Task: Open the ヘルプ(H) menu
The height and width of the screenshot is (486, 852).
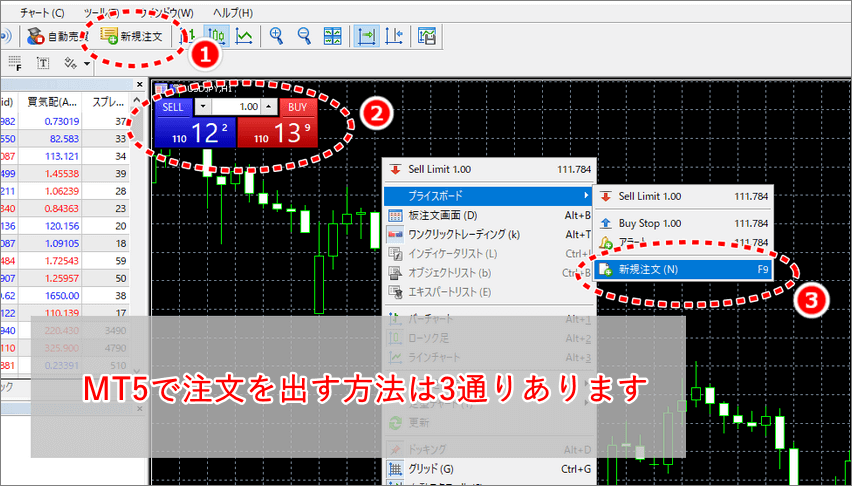Action: (233, 13)
